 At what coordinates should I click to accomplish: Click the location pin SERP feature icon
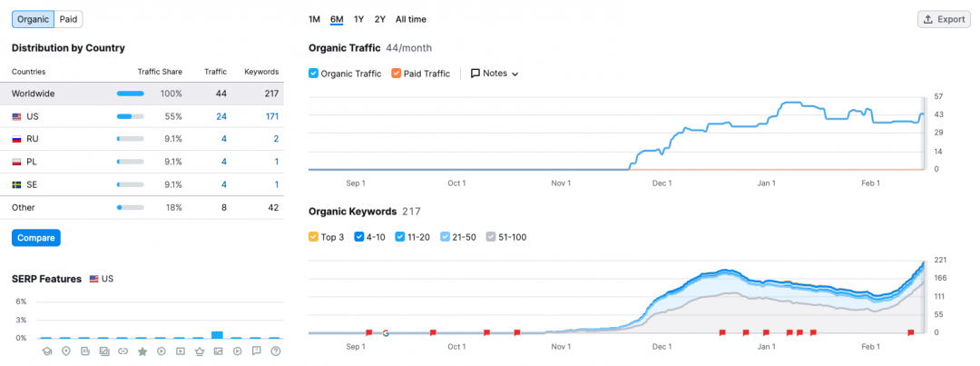pyautogui.click(x=66, y=351)
